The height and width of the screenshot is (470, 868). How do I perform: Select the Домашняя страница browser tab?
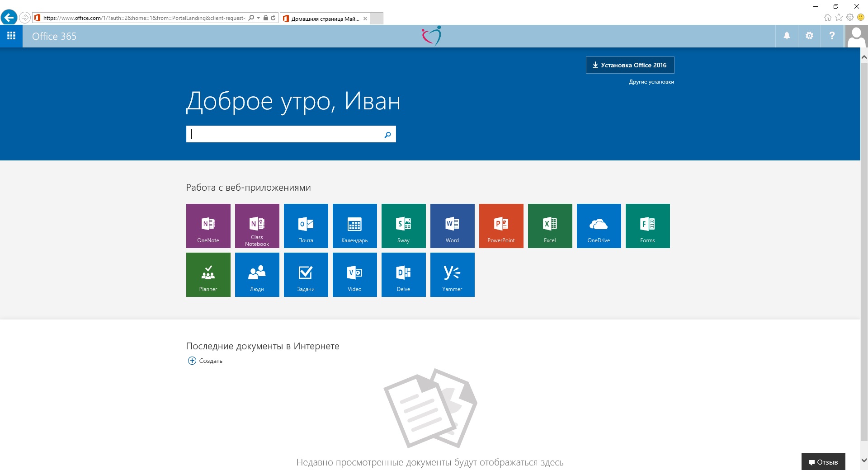pos(325,19)
